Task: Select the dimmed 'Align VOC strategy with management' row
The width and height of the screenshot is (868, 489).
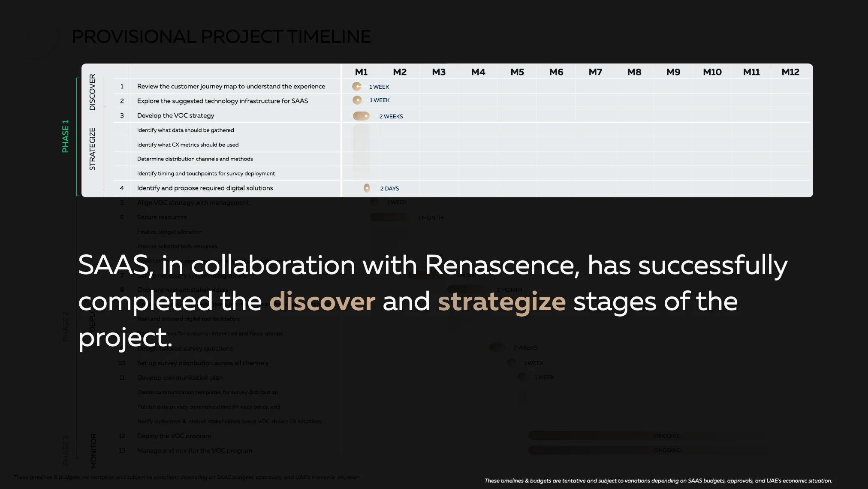Action: point(193,202)
